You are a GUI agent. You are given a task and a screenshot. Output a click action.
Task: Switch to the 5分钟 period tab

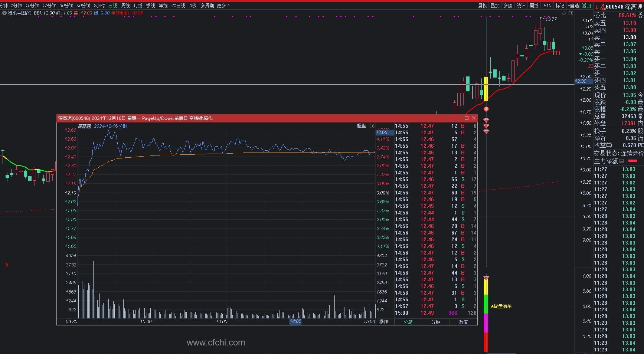point(16,6)
